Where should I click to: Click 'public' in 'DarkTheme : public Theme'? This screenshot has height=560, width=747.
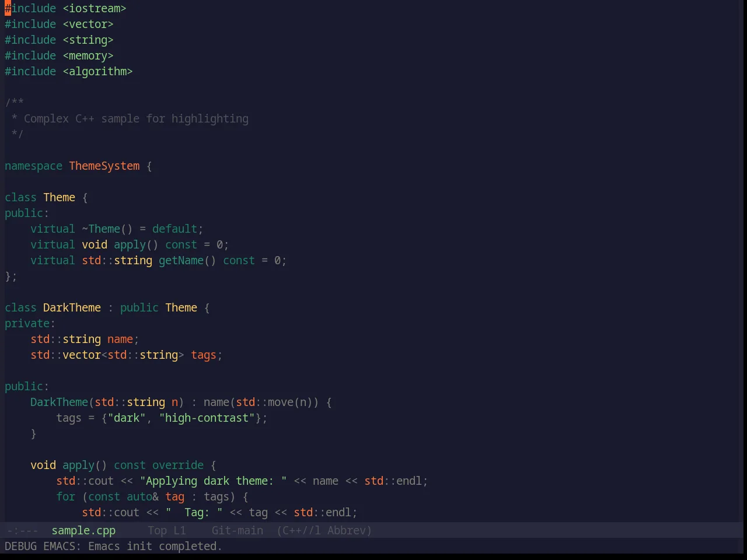click(x=139, y=307)
